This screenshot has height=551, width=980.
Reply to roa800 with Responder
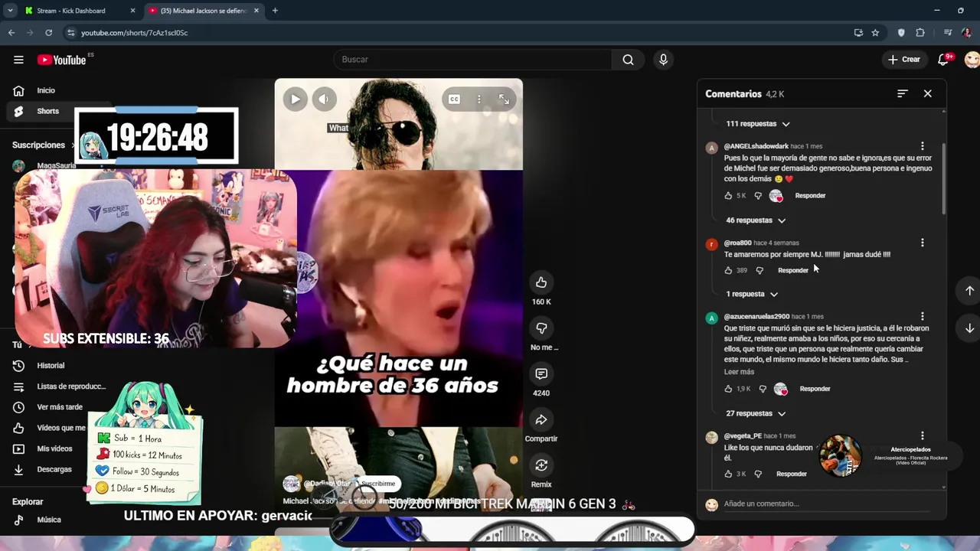point(793,270)
